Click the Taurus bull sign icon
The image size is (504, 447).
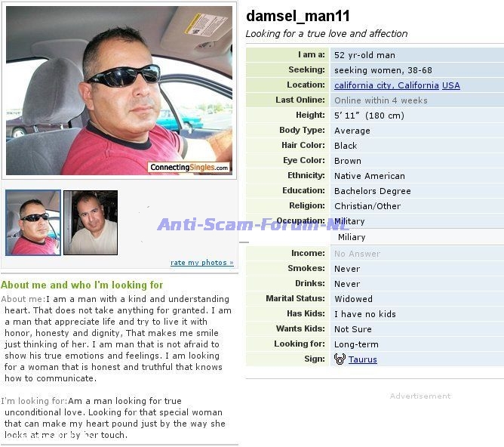coord(340,359)
